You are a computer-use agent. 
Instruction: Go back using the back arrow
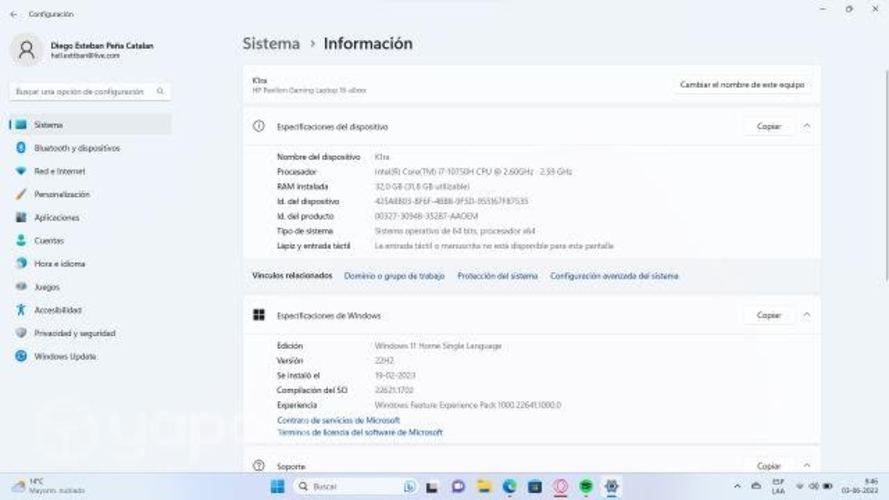coord(13,14)
